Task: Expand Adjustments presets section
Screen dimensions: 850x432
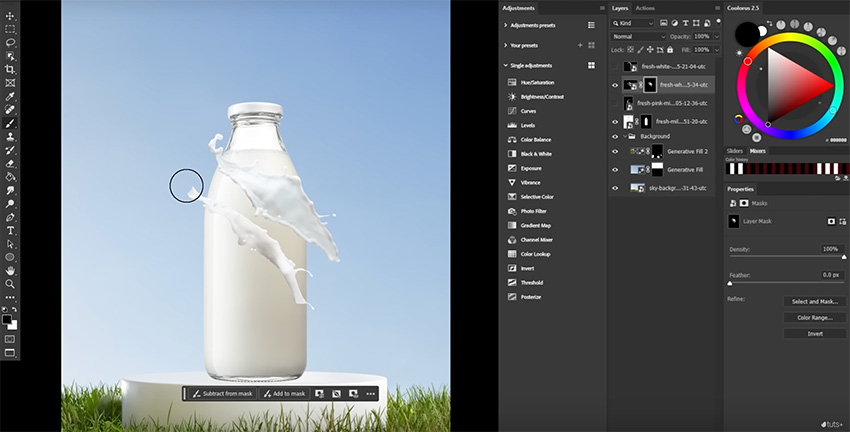Action: pos(506,25)
